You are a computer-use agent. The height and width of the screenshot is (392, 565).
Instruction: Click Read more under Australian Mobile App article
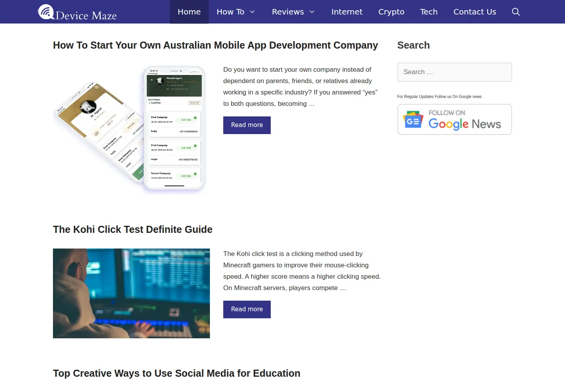[x=247, y=125]
